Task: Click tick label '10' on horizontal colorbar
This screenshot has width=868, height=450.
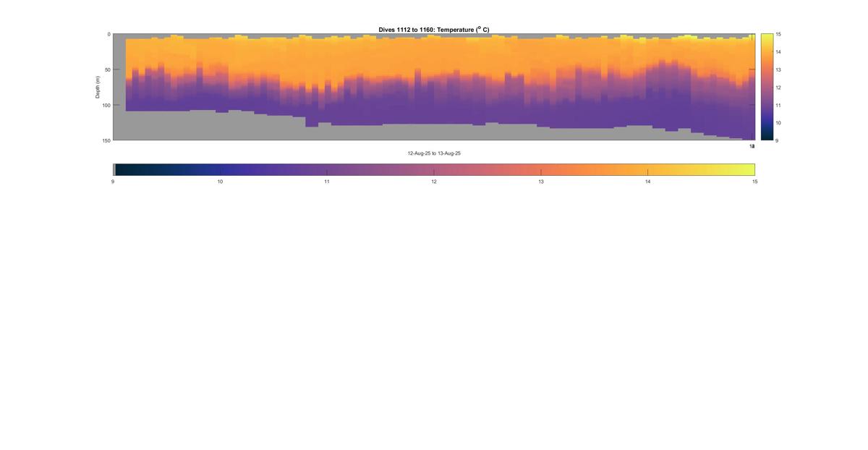Action: coord(220,182)
